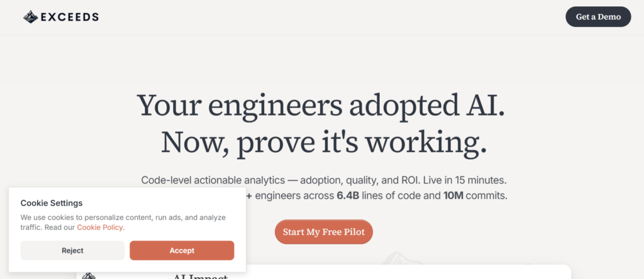Reject cookies in the banner

click(x=72, y=250)
